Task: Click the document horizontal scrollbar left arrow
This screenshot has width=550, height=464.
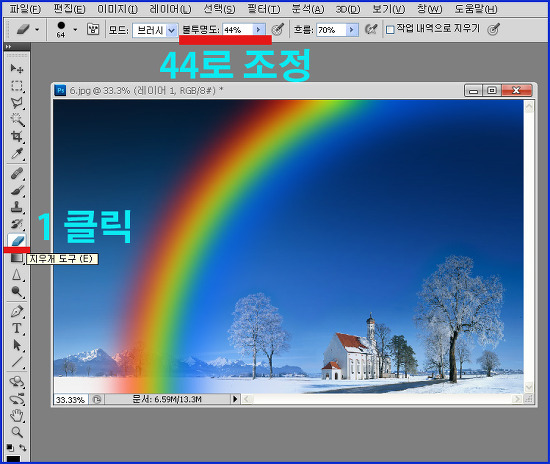Action: tap(247, 399)
